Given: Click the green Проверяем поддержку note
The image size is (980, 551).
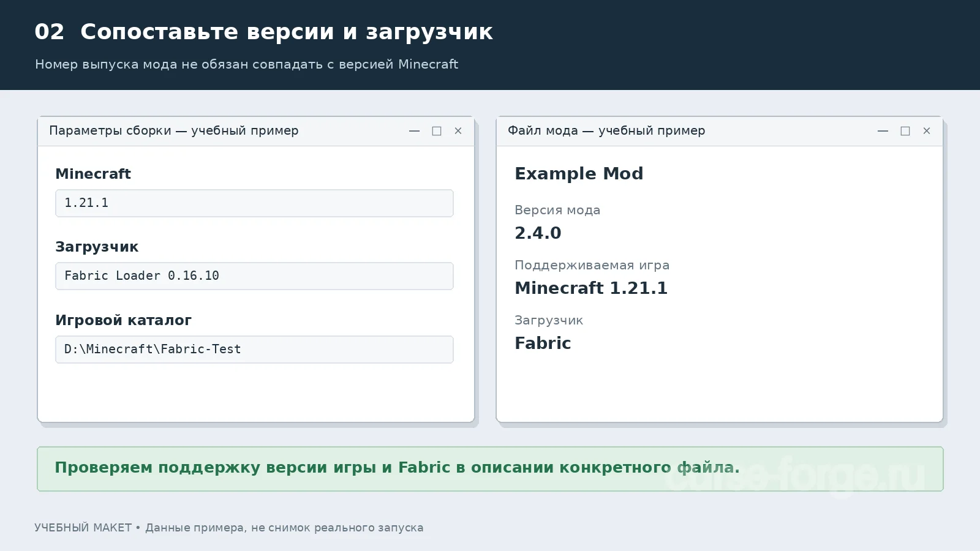Looking at the screenshot, I should [490, 469].
